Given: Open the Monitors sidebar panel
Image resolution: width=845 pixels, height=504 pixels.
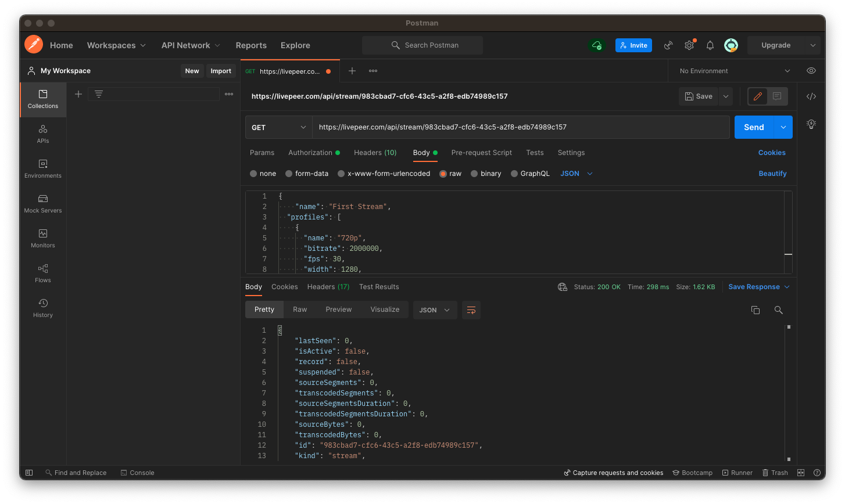Looking at the screenshot, I should [x=43, y=239].
